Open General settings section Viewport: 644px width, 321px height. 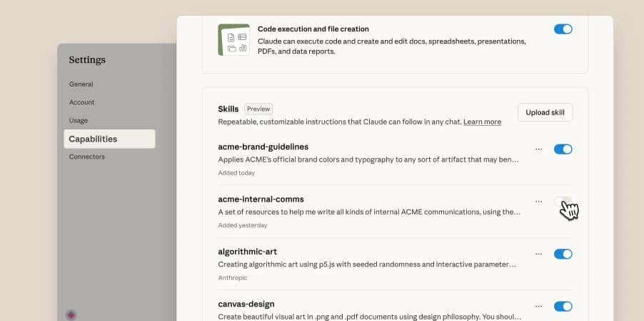coord(81,84)
